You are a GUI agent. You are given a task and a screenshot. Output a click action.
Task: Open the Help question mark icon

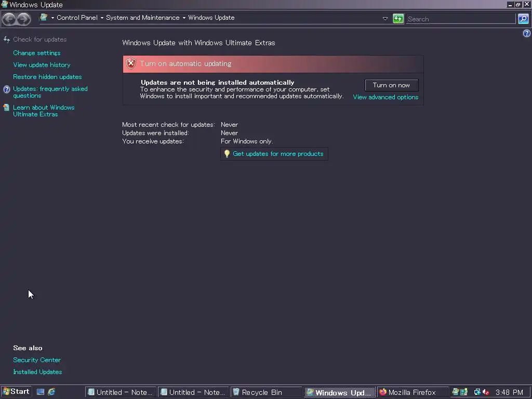tap(526, 33)
